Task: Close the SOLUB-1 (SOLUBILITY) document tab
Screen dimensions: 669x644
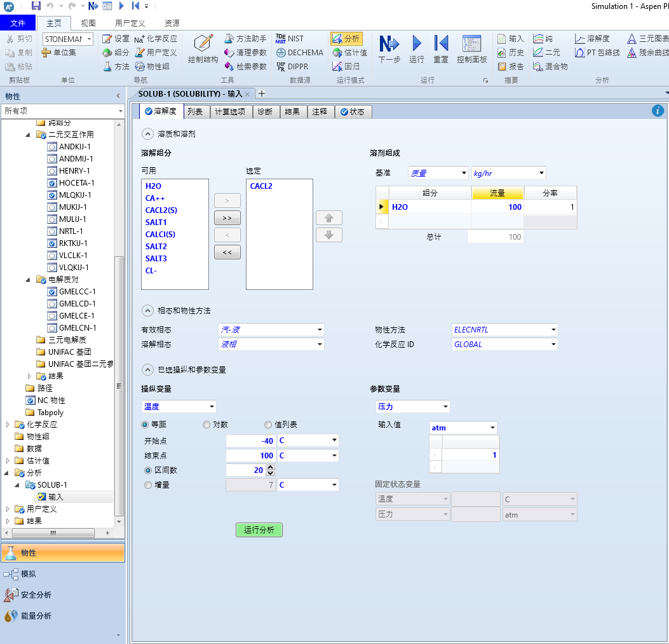Action: (247, 94)
